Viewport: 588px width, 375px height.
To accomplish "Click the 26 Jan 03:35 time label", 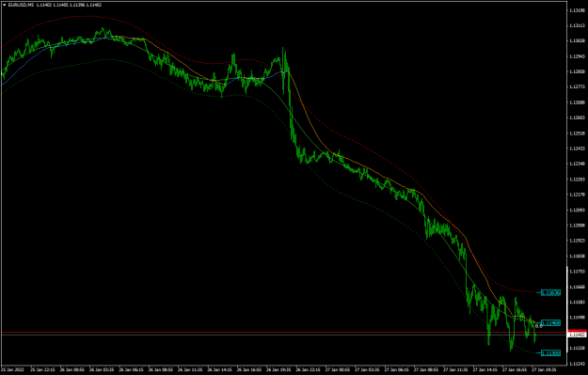I will click(102, 369).
